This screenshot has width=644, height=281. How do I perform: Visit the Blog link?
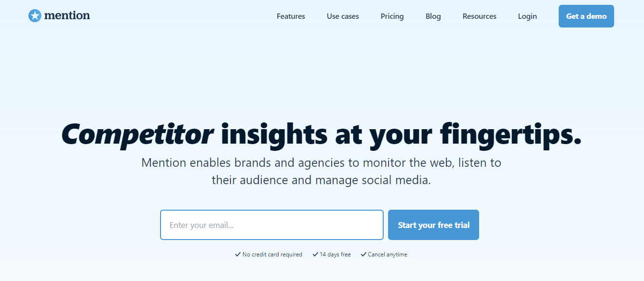tap(433, 16)
